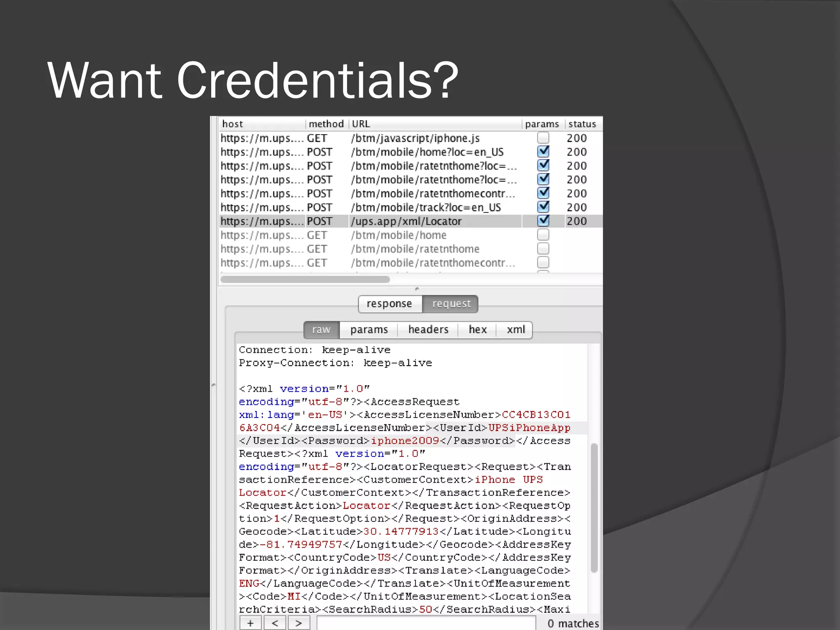Open the xml view tab

pyautogui.click(x=515, y=330)
